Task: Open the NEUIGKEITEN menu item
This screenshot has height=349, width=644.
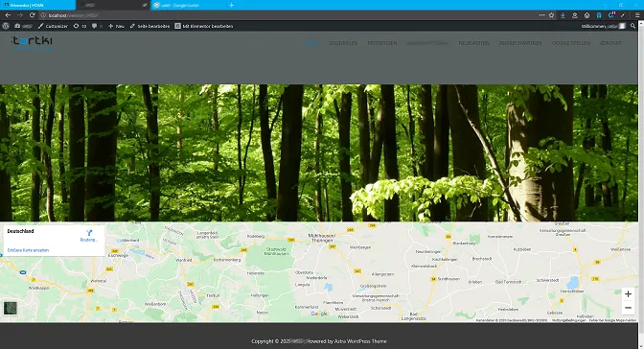Action: [x=473, y=43]
